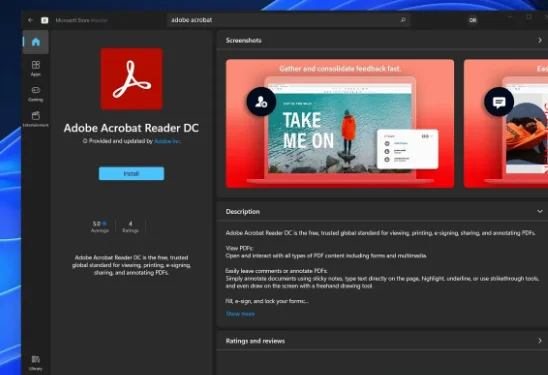Expand the Screenshots section chevron
Screen dimensions: 548x375
tap(540, 40)
